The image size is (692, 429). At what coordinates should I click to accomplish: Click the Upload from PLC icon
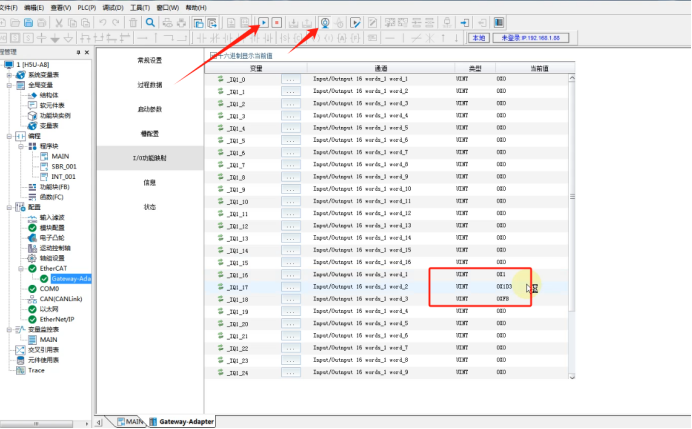pyautogui.click(x=307, y=23)
